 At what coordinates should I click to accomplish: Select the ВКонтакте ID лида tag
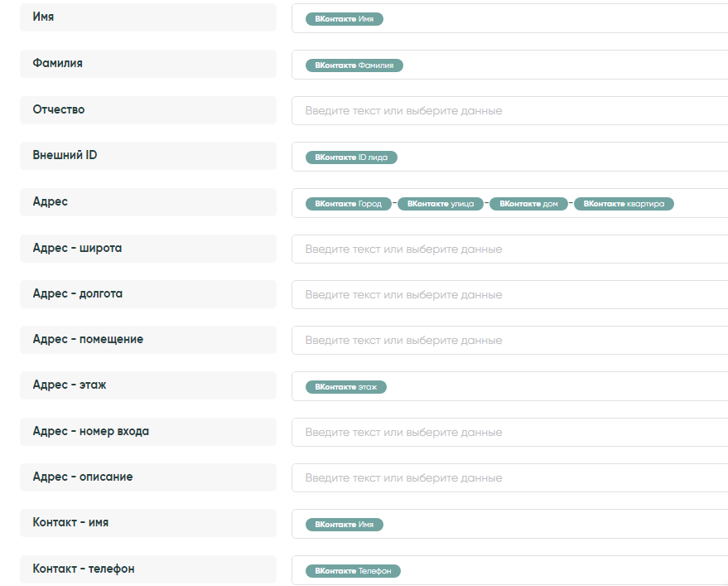click(351, 157)
